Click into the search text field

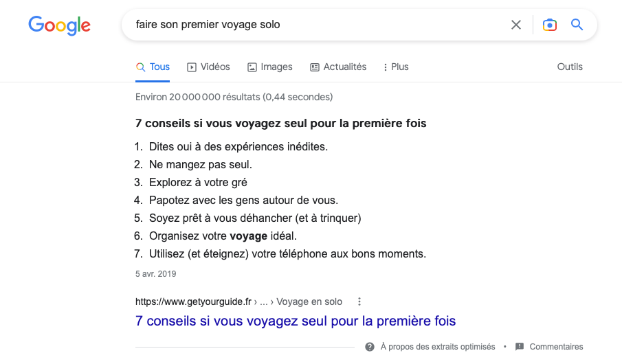[x=318, y=25]
